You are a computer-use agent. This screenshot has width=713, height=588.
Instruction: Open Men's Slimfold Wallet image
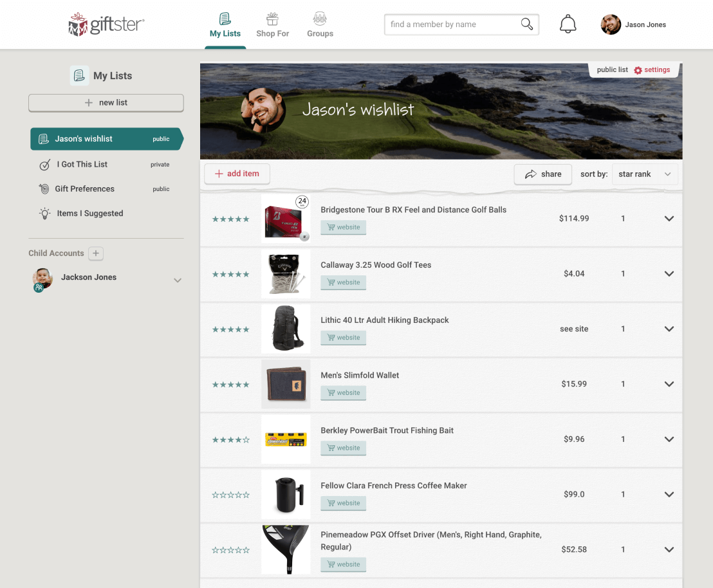tap(286, 384)
